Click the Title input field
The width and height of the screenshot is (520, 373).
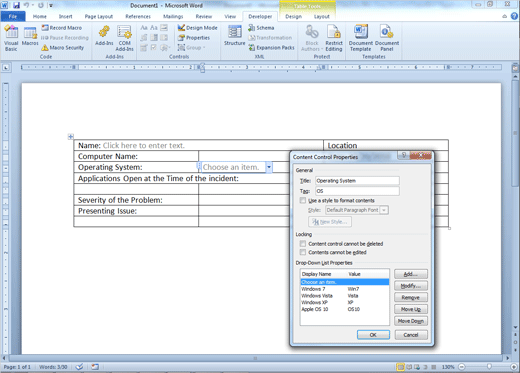pos(357,181)
